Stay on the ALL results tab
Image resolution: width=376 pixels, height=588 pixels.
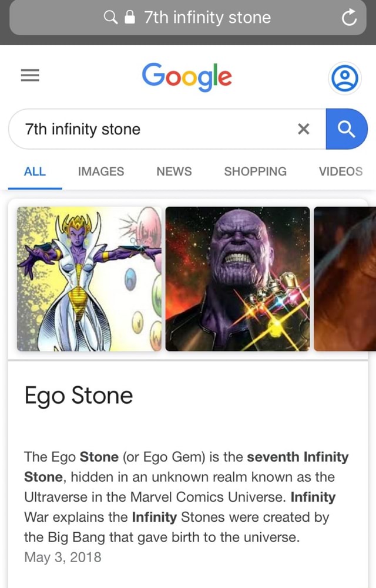[35, 171]
